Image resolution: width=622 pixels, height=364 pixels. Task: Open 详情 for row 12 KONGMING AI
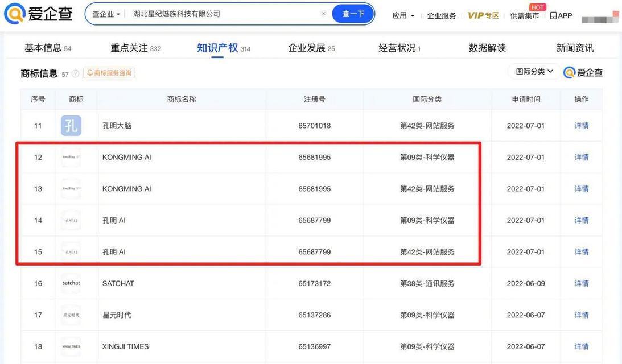click(x=581, y=157)
